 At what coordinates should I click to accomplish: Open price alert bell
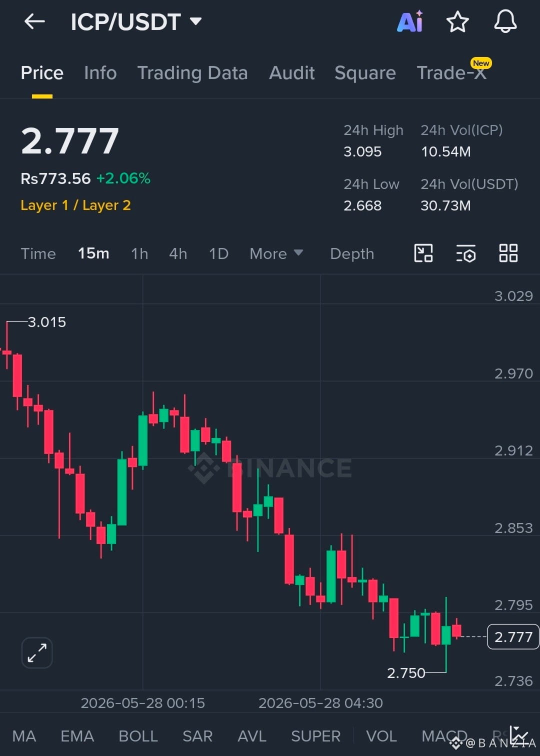505,21
